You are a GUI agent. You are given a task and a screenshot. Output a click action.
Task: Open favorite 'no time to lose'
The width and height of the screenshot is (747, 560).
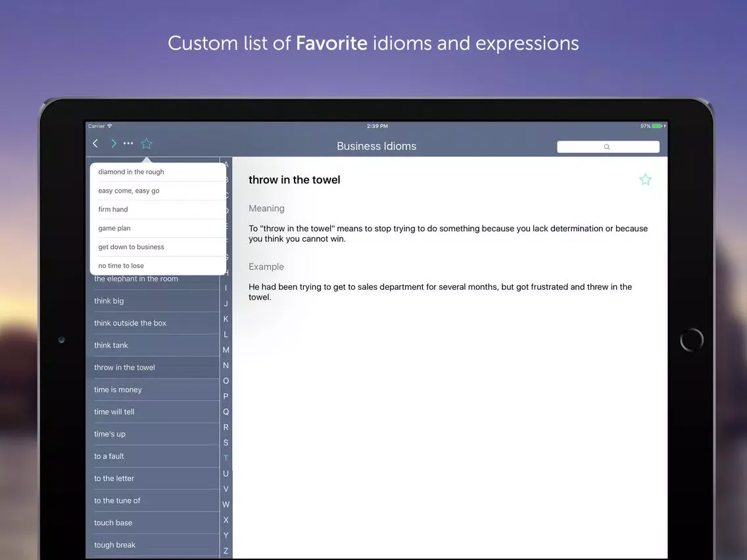point(158,266)
